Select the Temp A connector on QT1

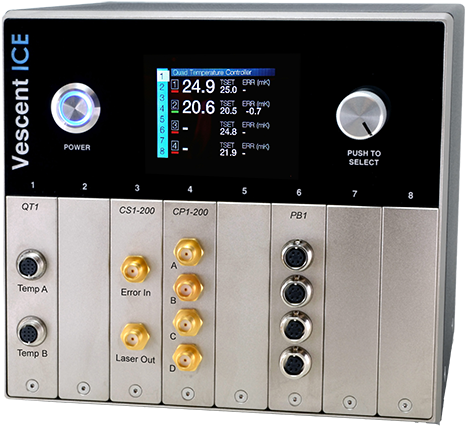32,265
